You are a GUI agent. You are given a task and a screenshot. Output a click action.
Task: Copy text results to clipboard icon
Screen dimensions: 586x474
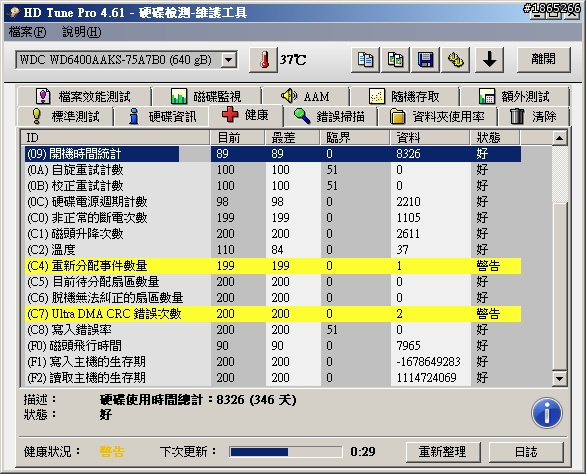click(365, 60)
